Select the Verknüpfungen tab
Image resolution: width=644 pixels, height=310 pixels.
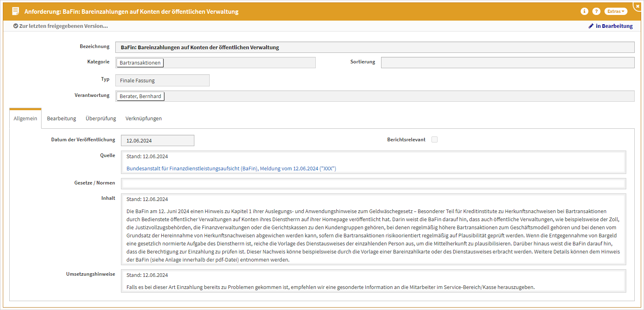[x=144, y=118]
